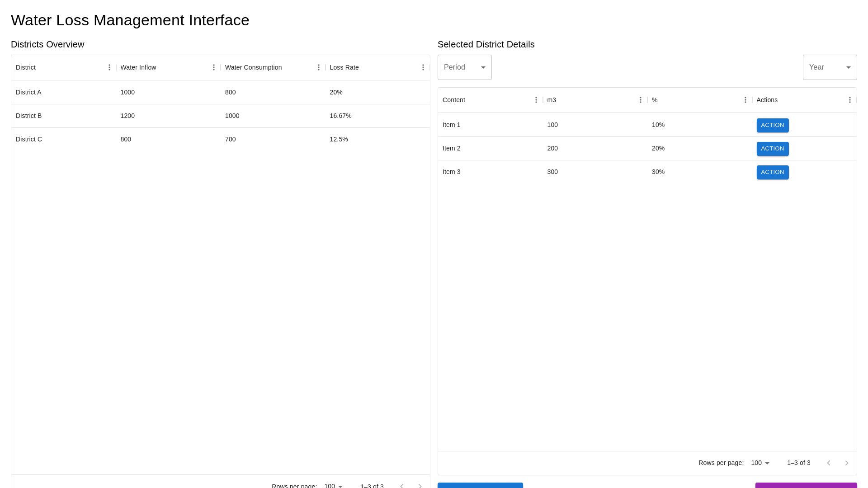
Task: Open Loss Rate column menu
Action: click(x=423, y=67)
